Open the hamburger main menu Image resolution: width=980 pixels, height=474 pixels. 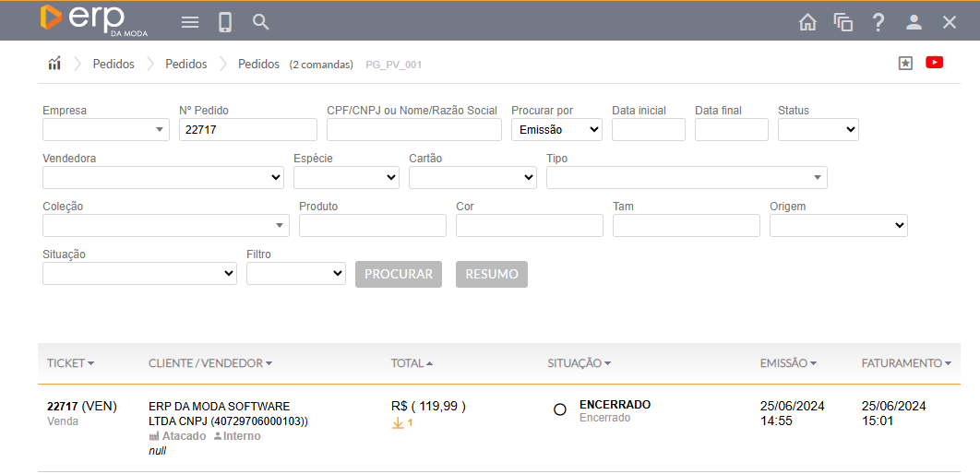coord(190,22)
